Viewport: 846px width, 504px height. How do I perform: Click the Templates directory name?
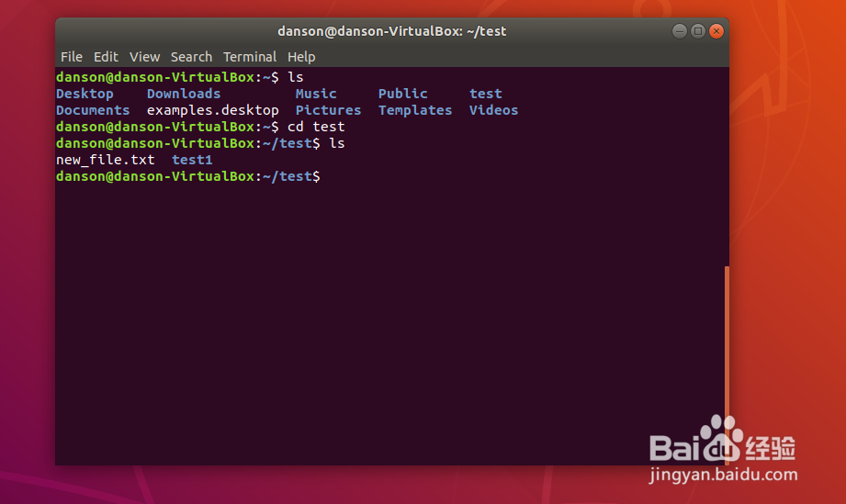pyautogui.click(x=415, y=110)
